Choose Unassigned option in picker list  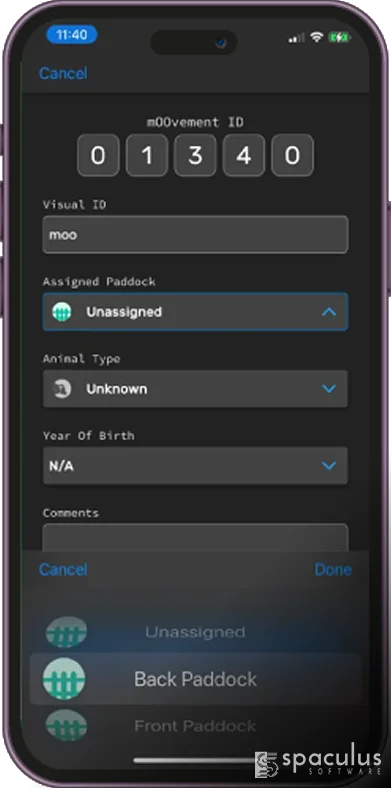195,632
